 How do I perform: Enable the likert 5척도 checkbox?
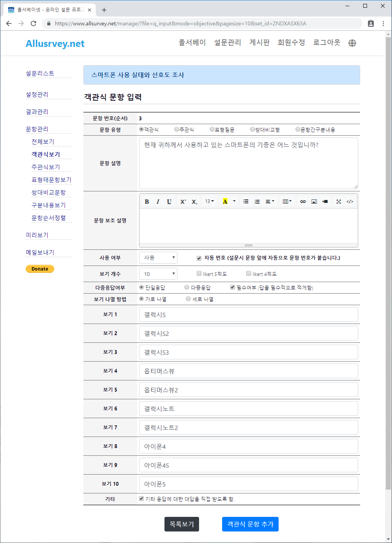tap(199, 274)
